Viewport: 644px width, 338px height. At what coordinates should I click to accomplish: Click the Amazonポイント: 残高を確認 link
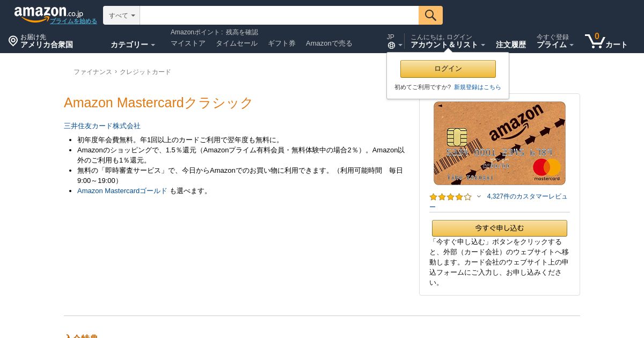214,32
